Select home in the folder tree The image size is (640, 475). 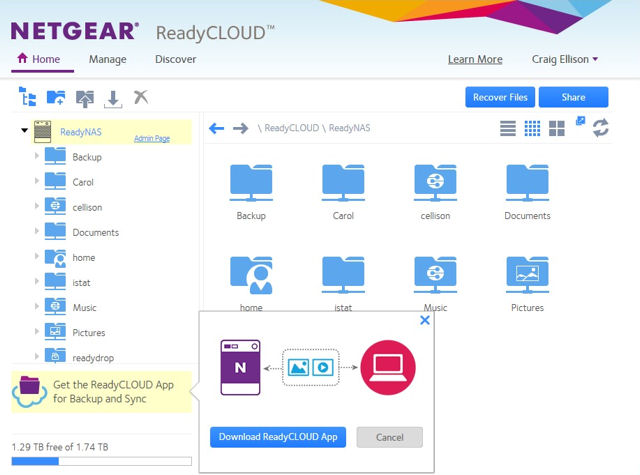tap(84, 258)
